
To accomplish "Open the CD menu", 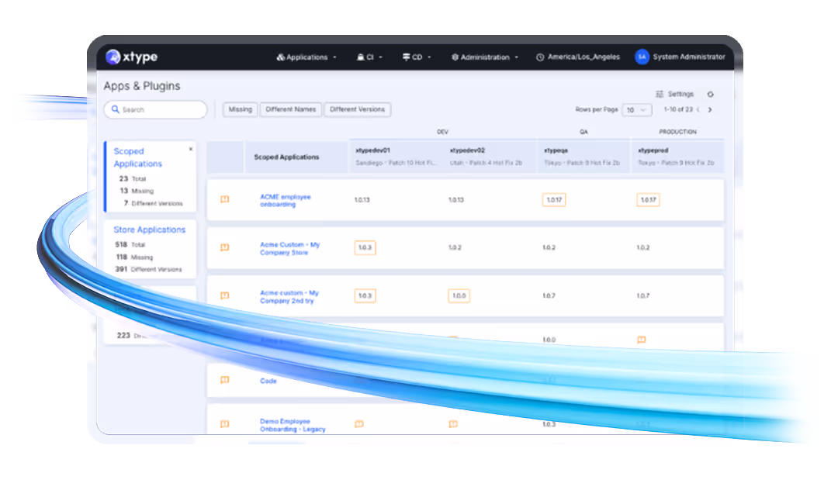I will tap(417, 57).
